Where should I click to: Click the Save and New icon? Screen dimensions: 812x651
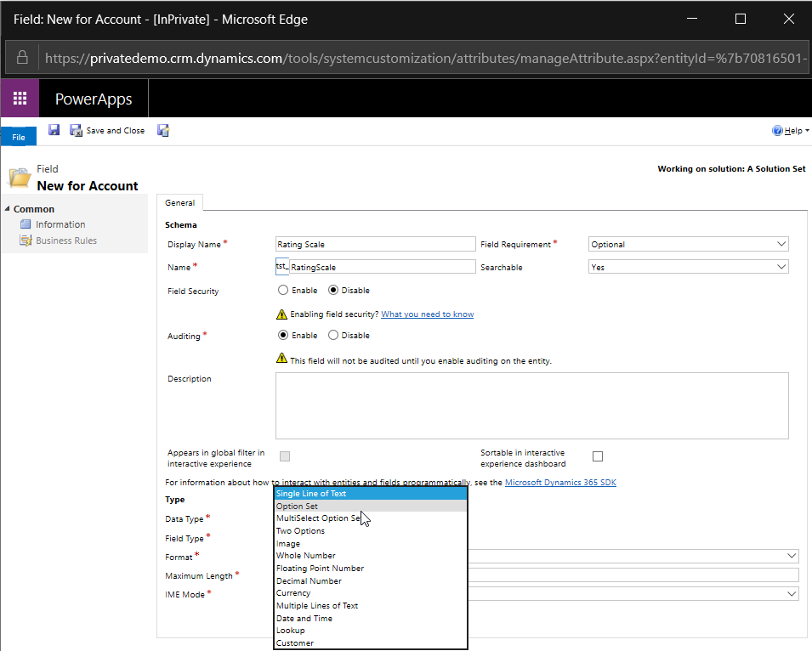(163, 130)
